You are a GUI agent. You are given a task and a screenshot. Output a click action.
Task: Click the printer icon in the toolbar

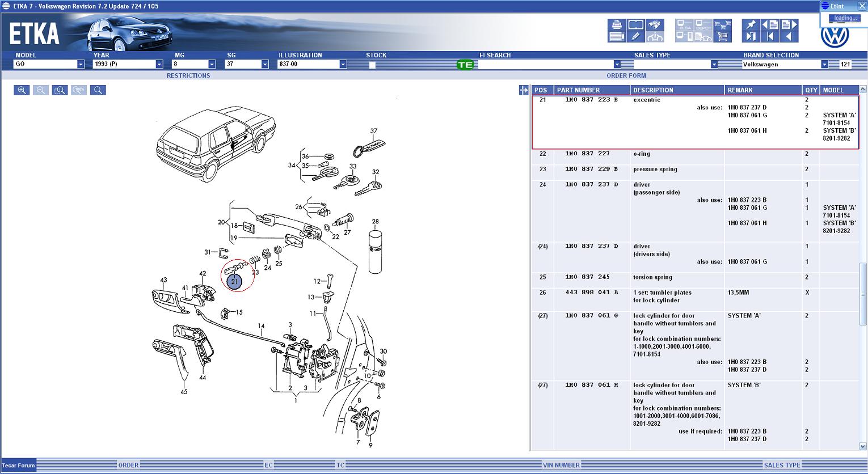click(616, 25)
